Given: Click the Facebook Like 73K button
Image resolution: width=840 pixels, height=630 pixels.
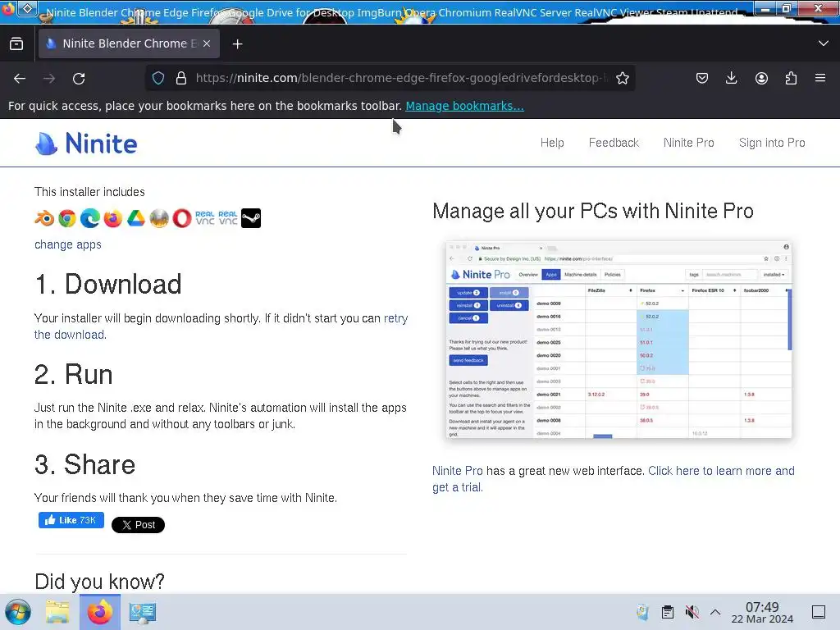Looking at the screenshot, I should click(x=71, y=520).
